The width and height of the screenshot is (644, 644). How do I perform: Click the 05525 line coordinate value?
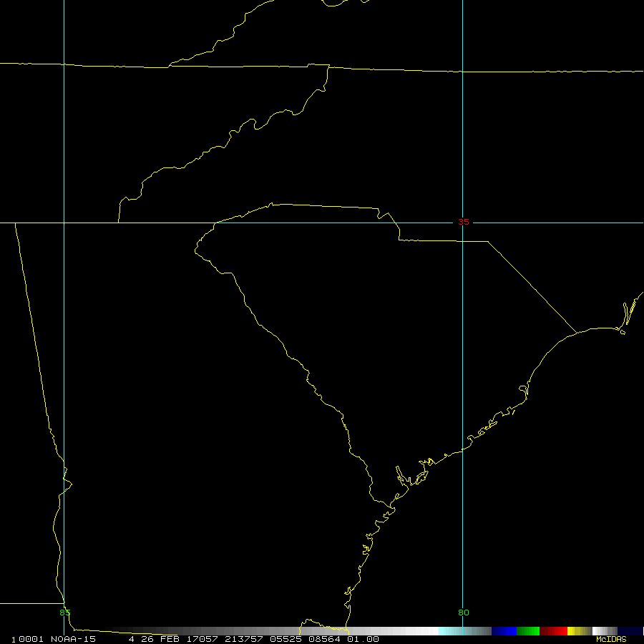[286, 639]
